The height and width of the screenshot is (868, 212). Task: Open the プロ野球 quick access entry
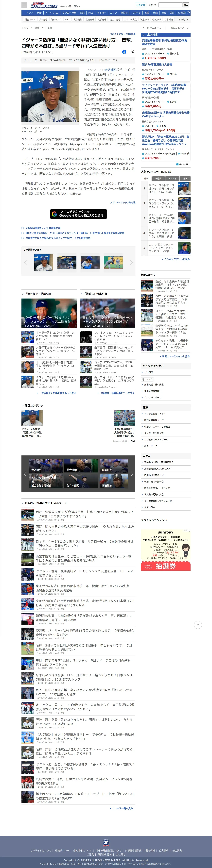point(149,372)
